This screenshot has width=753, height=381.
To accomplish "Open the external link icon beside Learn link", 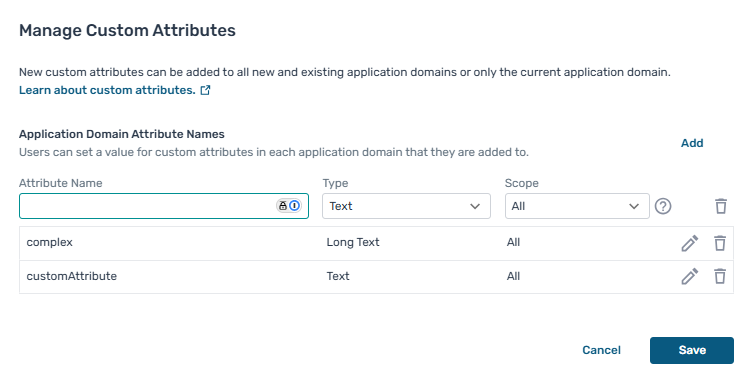I will pyautogui.click(x=205, y=90).
